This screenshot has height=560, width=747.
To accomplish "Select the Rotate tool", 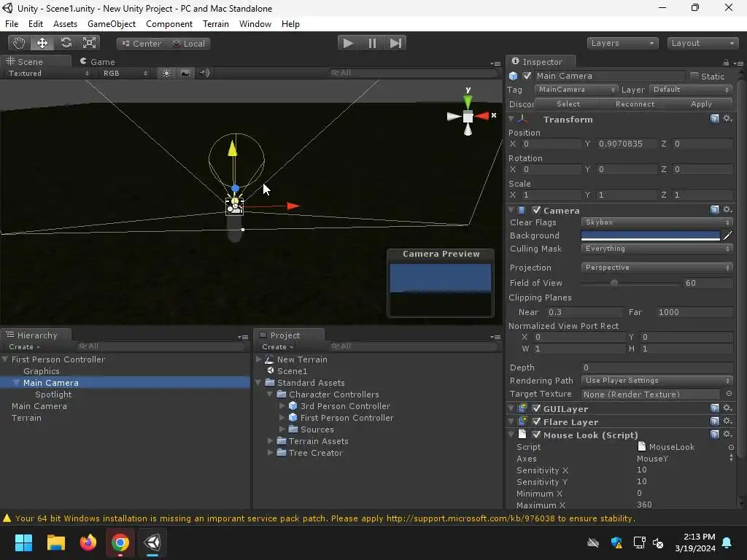I will pos(66,43).
